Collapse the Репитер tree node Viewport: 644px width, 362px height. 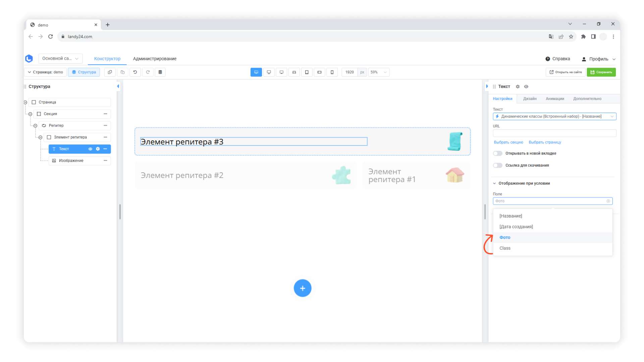point(35,126)
